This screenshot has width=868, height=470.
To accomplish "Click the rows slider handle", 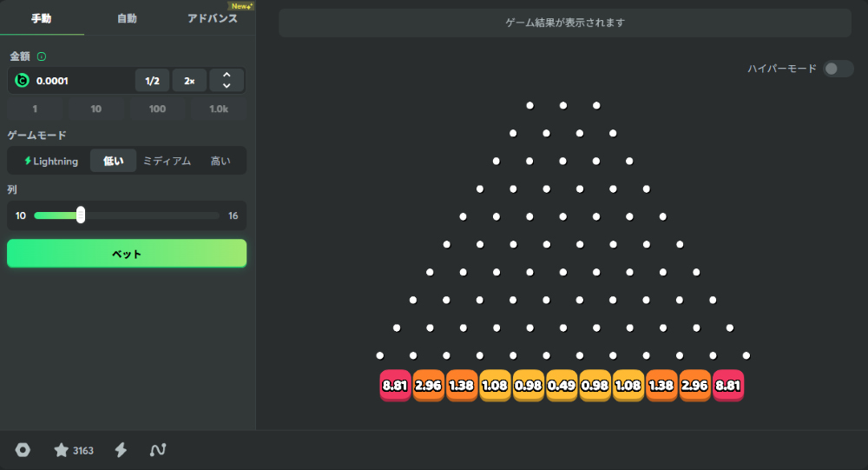I will point(81,215).
